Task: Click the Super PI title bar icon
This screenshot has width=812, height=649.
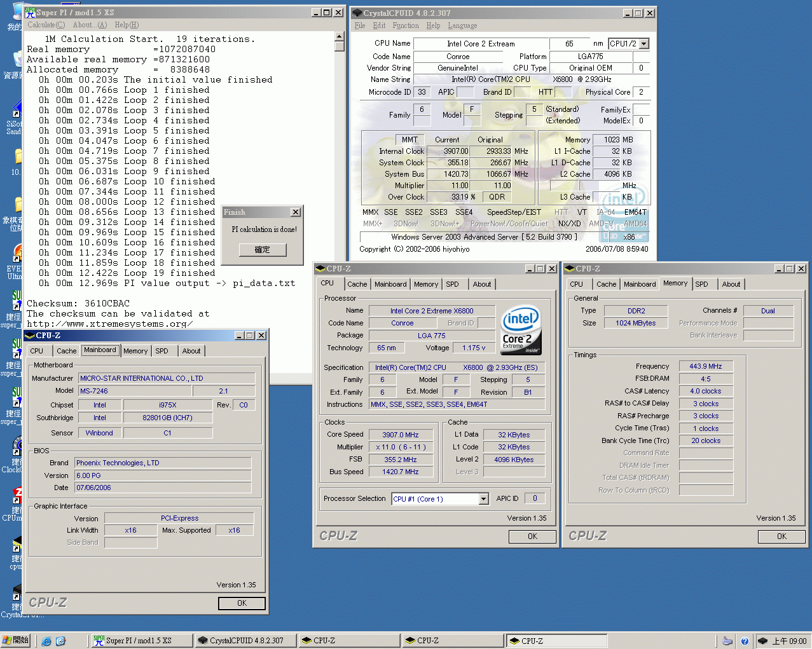Action: 30,12
